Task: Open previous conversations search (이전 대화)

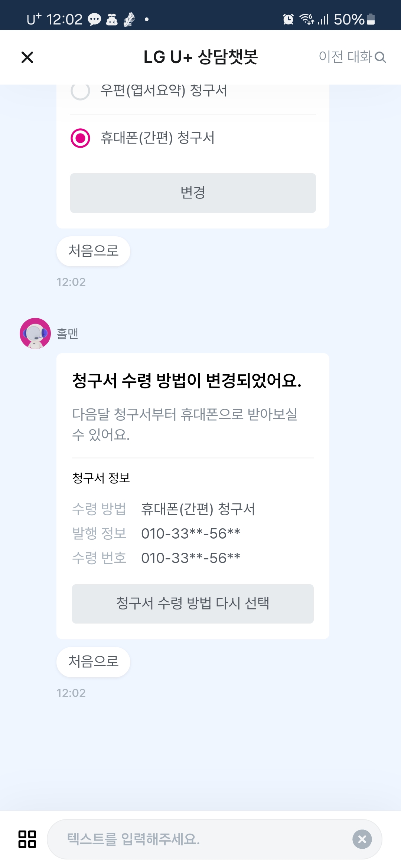Action: (352, 57)
